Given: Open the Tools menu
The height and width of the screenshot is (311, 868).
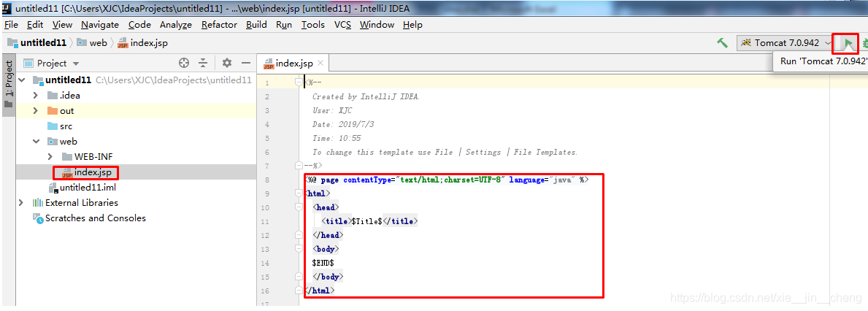Looking at the screenshot, I should click(312, 24).
